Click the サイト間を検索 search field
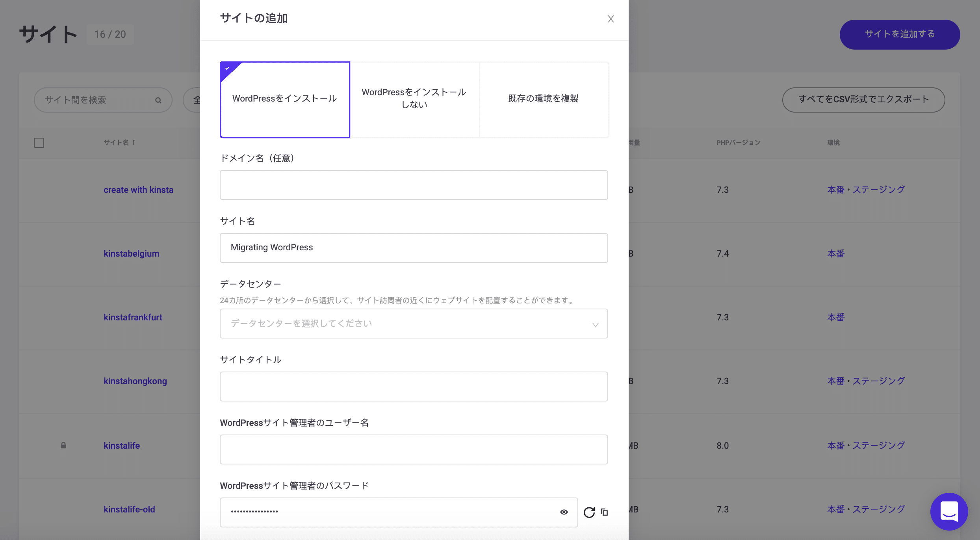This screenshot has height=540, width=980. (103, 100)
